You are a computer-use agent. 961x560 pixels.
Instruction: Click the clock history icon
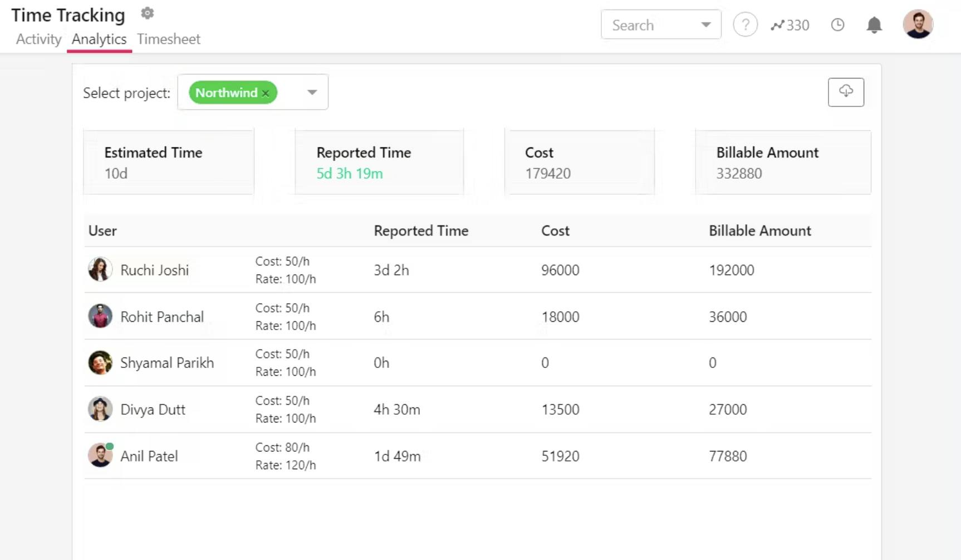[837, 24]
